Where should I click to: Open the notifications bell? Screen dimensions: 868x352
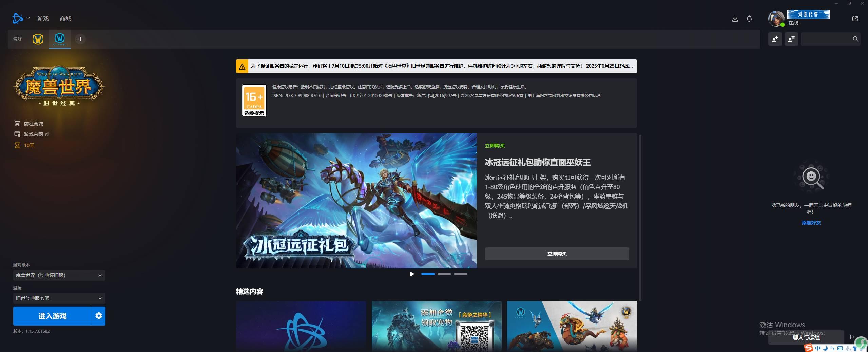click(749, 19)
